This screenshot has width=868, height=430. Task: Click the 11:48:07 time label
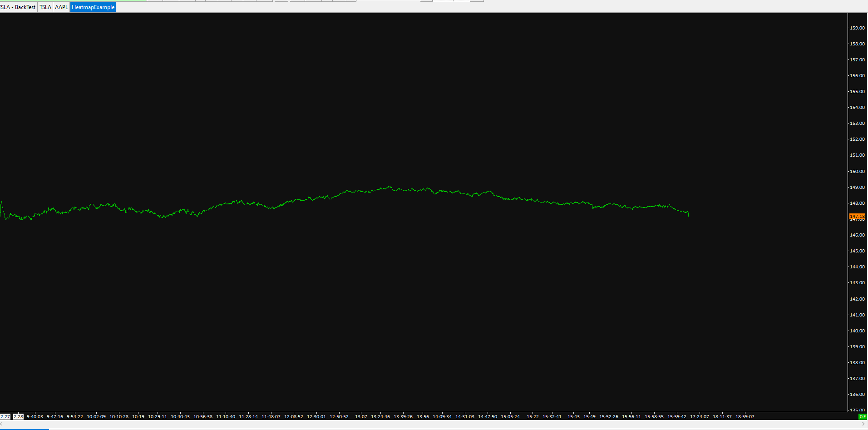[x=271, y=417]
